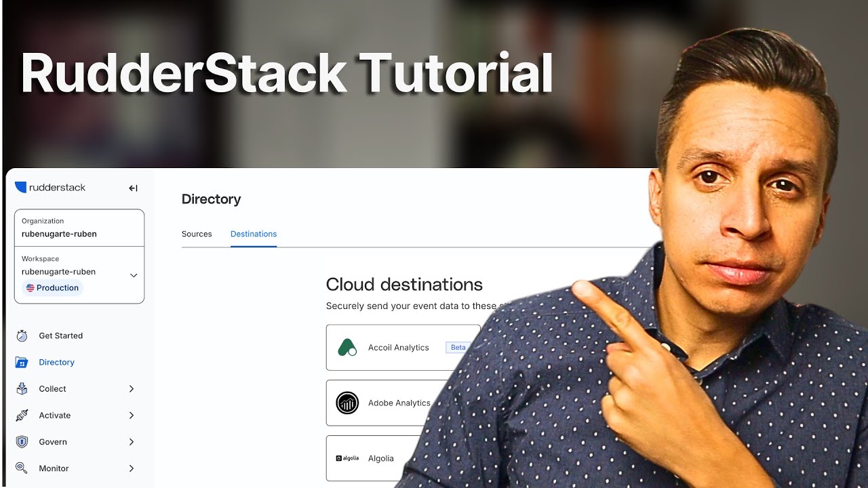Open Monitor in sidebar
This screenshot has width=868, height=488.
(x=54, y=468)
